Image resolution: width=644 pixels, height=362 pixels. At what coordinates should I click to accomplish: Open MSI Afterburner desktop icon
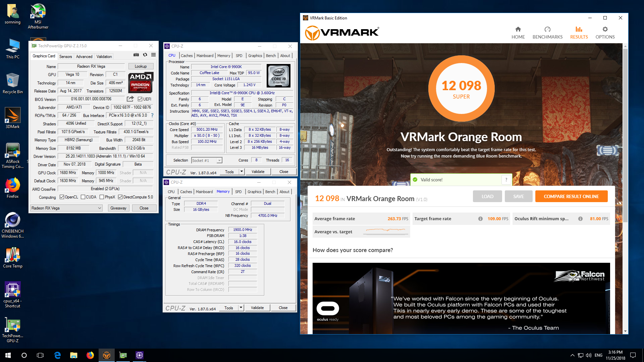point(38,16)
